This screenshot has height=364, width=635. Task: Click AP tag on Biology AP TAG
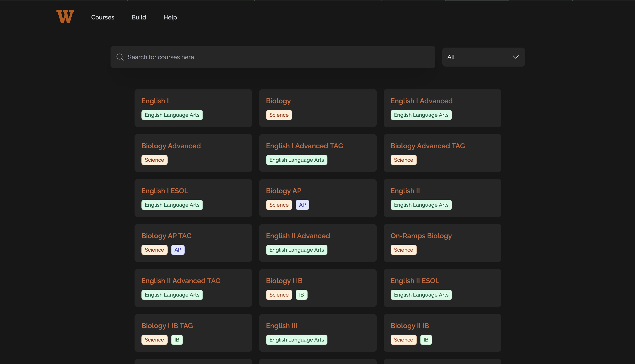(x=178, y=250)
